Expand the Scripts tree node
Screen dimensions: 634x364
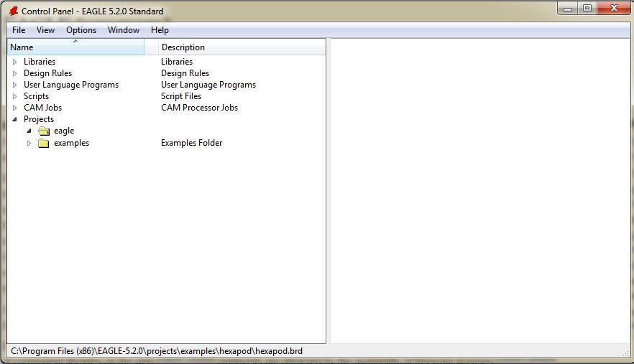[x=15, y=96]
